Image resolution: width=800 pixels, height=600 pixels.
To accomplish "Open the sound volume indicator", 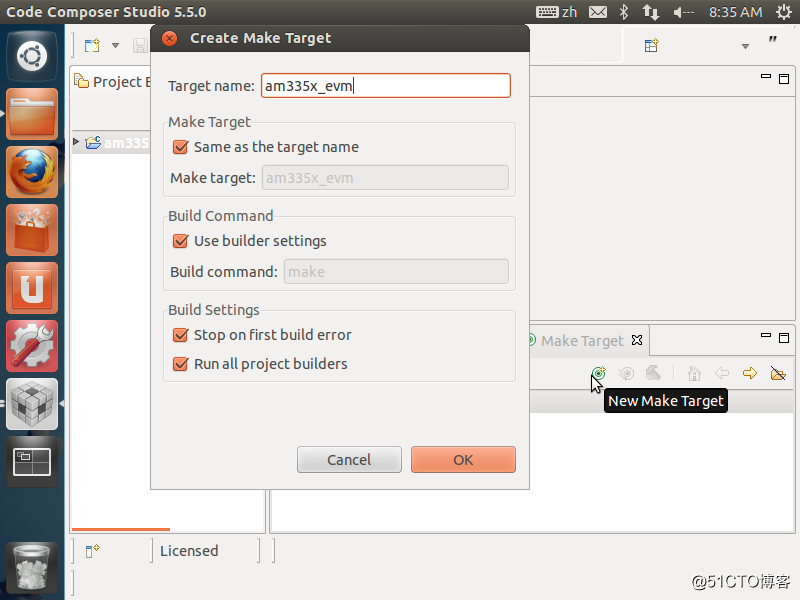I will (x=684, y=12).
